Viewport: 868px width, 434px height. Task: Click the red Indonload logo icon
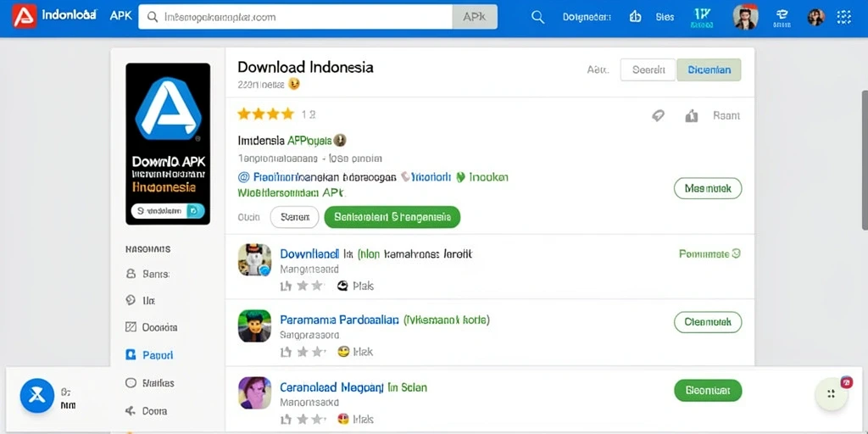coord(25,17)
